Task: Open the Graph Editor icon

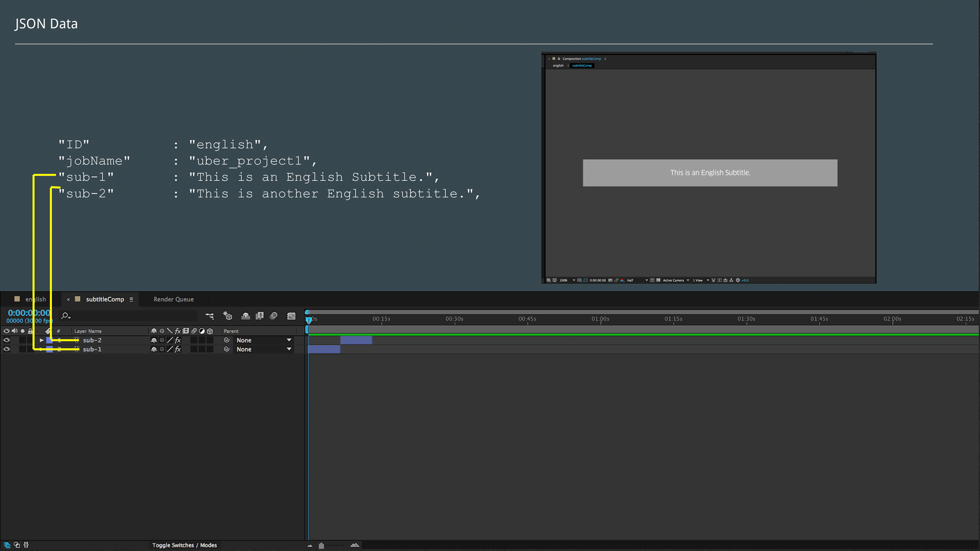Action: point(291,316)
